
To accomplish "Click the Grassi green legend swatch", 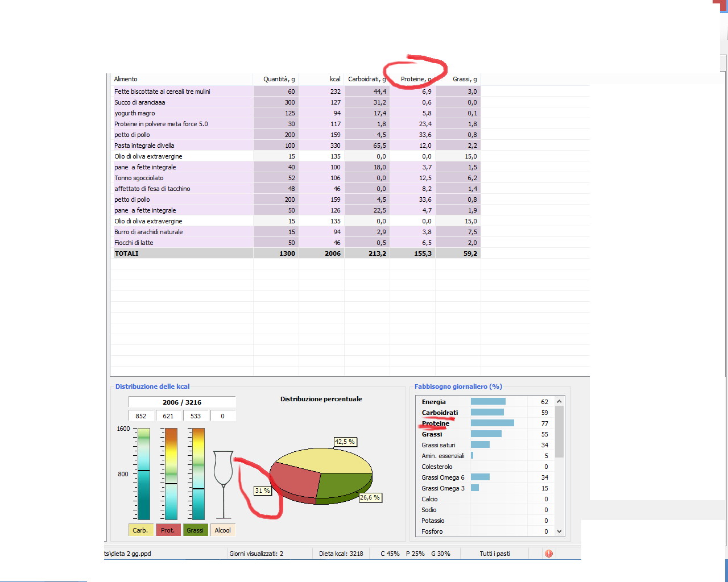I will tap(195, 530).
